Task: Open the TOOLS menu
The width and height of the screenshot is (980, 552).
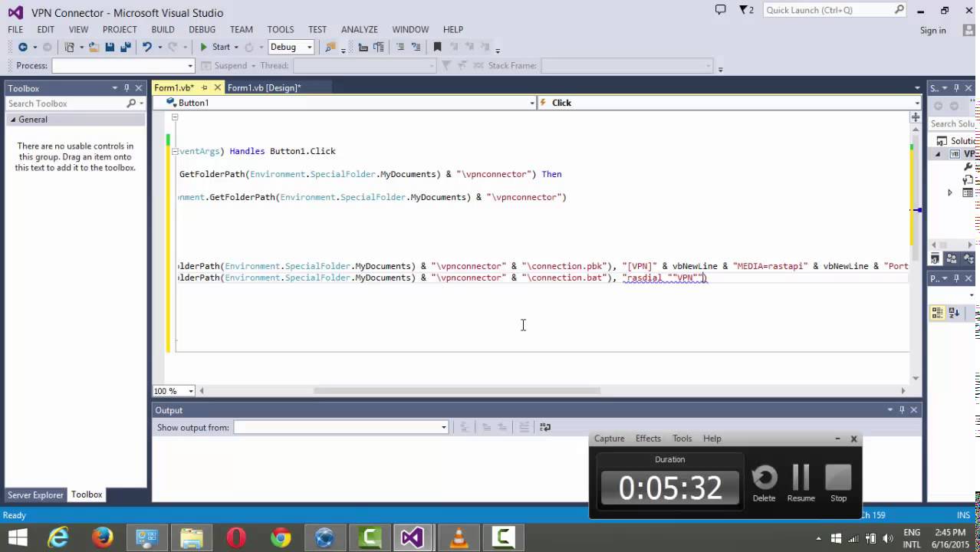Action: point(281,30)
